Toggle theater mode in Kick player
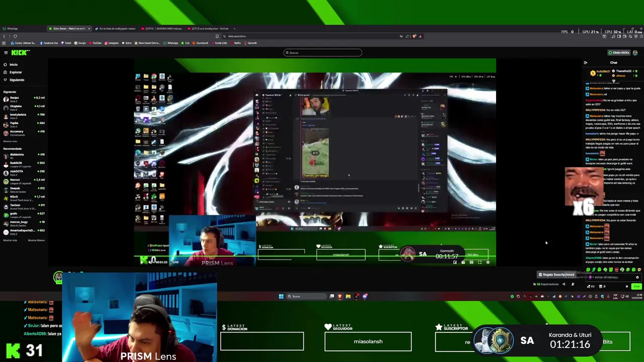Screen dimensions: 644x362 (x=471, y=262)
